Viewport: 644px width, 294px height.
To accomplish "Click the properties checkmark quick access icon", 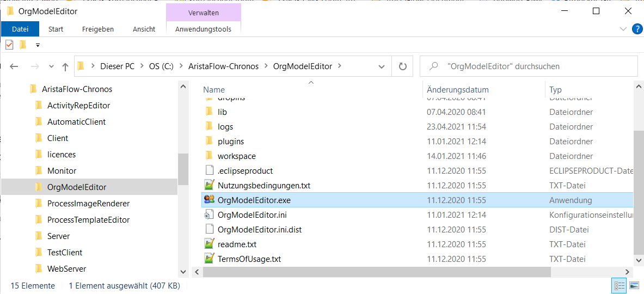I will (9, 44).
